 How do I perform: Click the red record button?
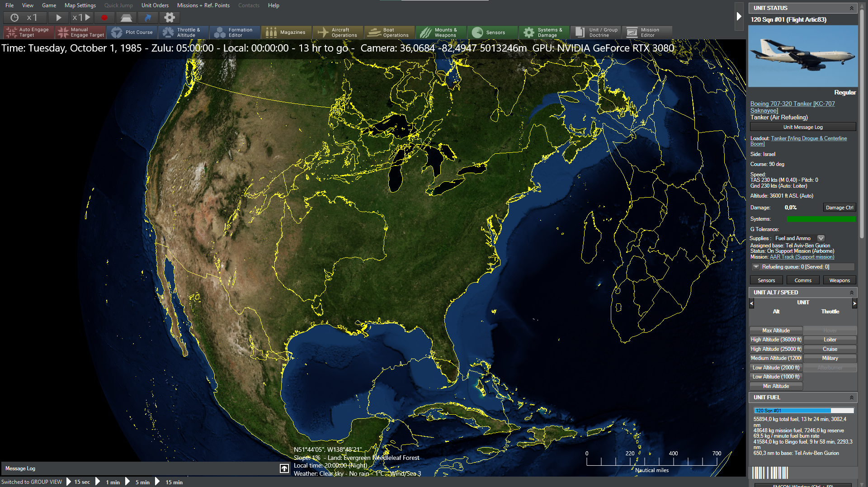pyautogui.click(x=104, y=18)
